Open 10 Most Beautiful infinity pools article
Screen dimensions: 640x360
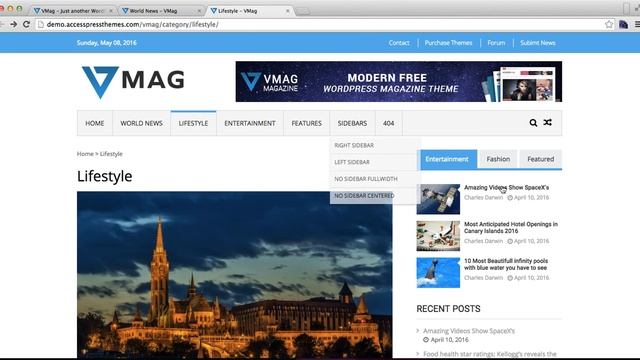point(506,264)
